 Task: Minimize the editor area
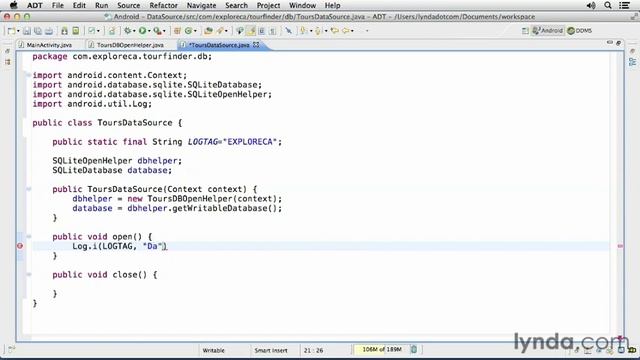(609, 42)
